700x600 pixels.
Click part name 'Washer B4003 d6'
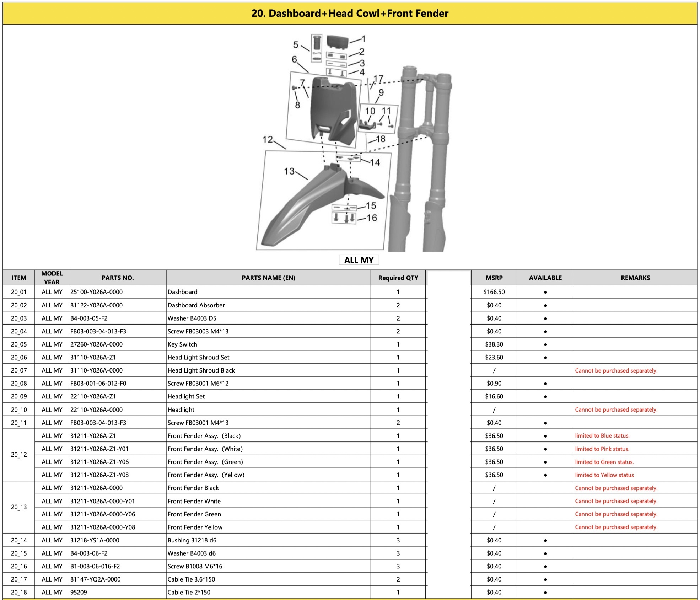tap(192, 553)
